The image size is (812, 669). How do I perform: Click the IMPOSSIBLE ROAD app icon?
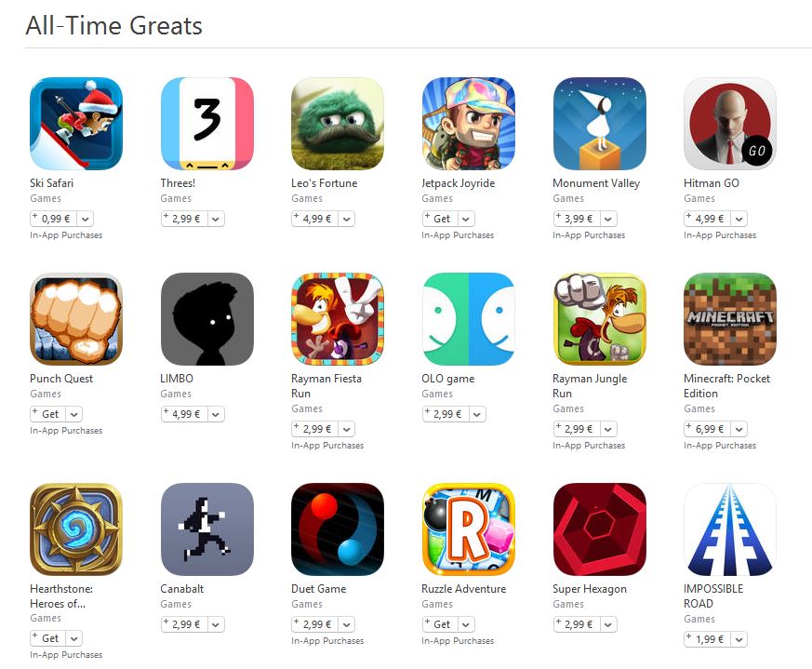730,529
